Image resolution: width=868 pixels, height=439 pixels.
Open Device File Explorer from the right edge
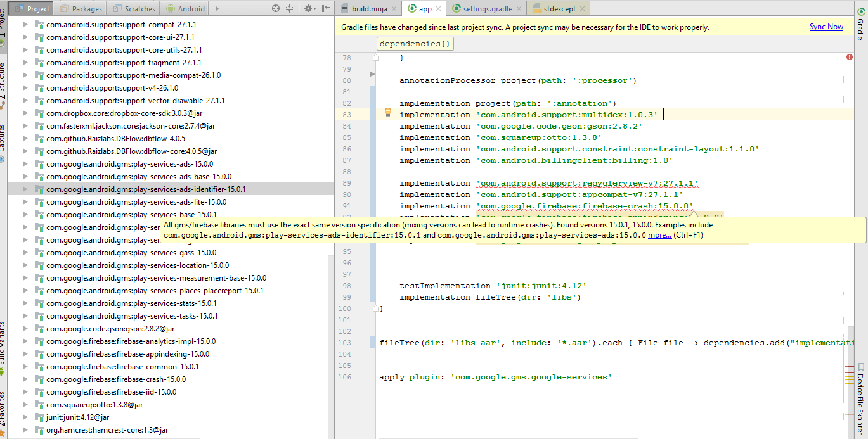pos(860,391)
